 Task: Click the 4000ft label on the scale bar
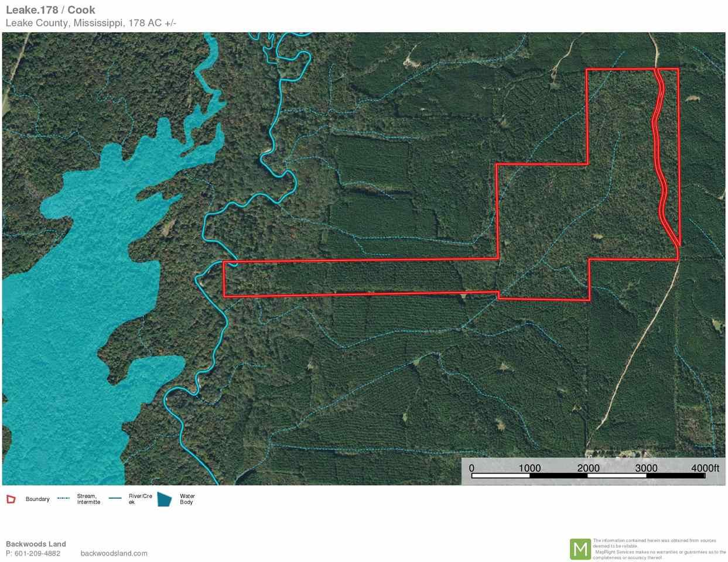tap(705, 468)
